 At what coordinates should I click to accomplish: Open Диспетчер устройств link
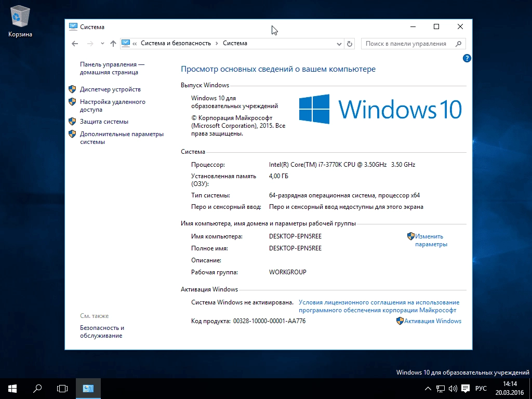110,89
